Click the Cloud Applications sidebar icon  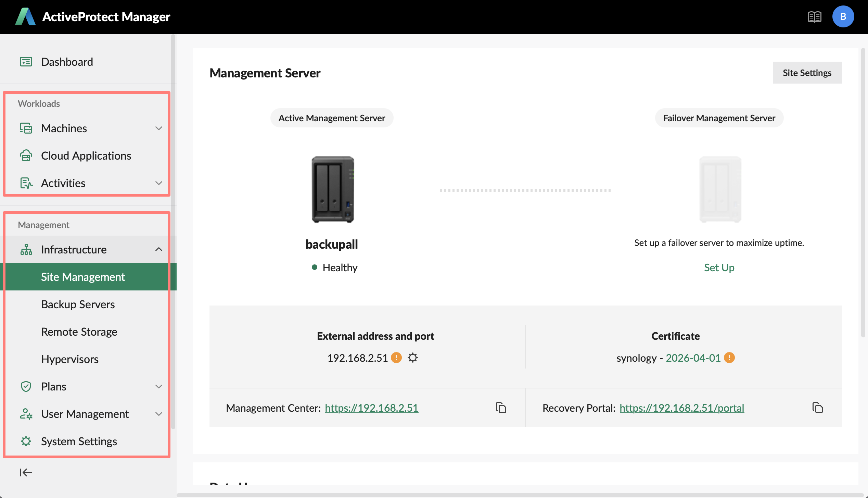pos(26,155)
